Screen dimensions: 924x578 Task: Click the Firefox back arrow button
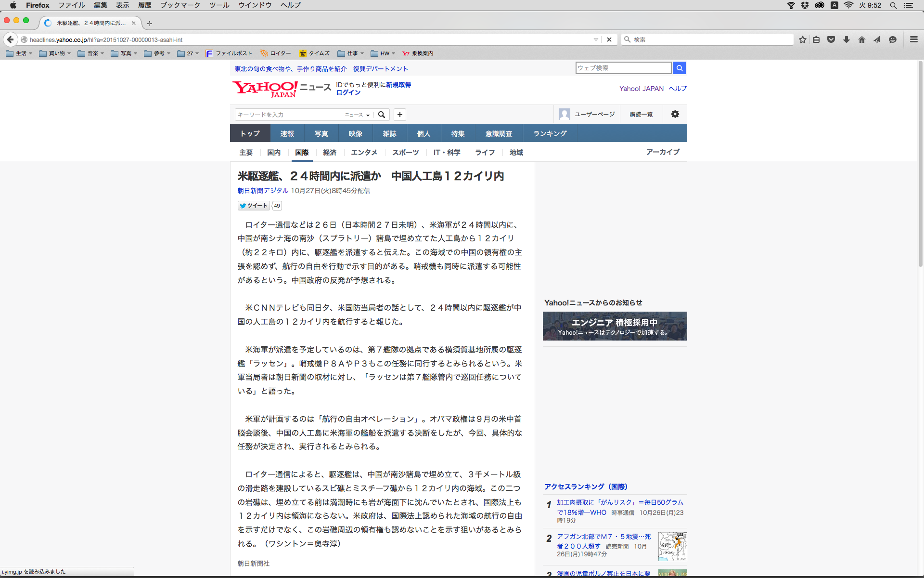pyautogui.click(x=10, y=39)
